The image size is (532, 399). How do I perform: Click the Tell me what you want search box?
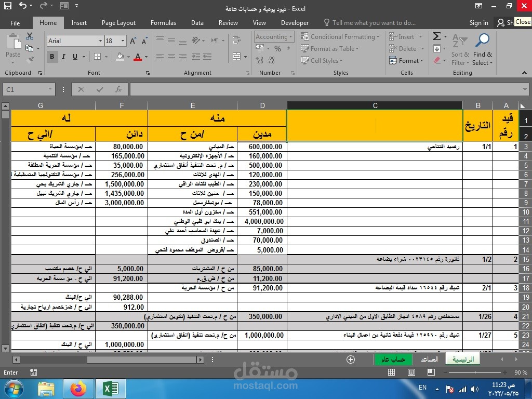pos(370,23)
